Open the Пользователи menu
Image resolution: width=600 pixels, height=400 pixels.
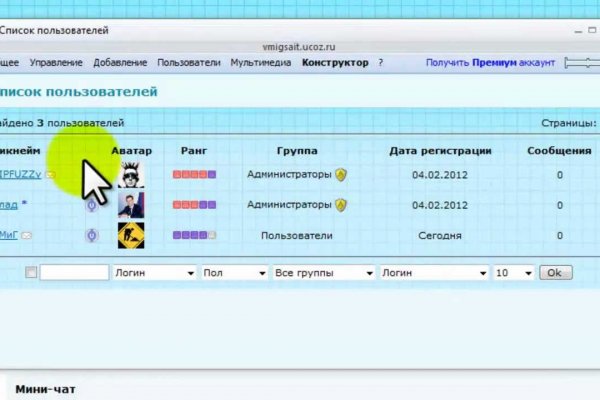pos(188,62)
